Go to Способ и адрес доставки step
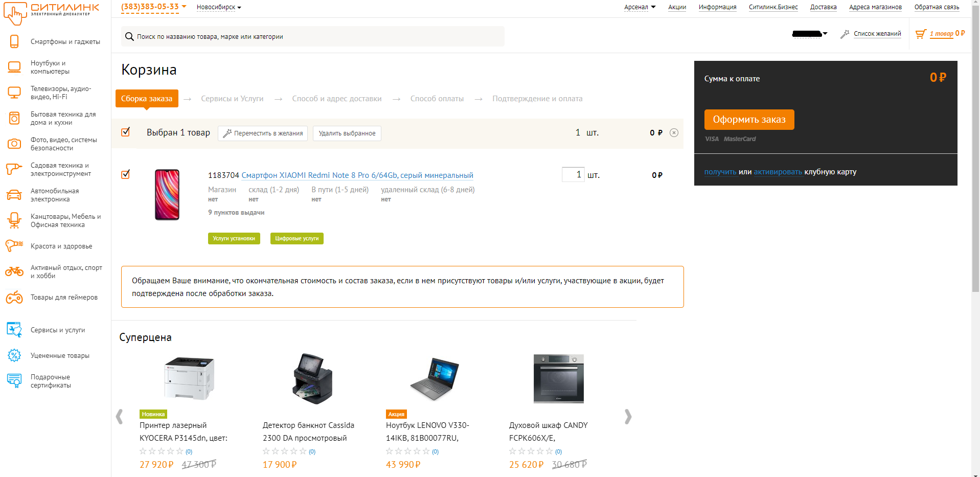This screenshot has width=980, height=477. pos(337,99)
